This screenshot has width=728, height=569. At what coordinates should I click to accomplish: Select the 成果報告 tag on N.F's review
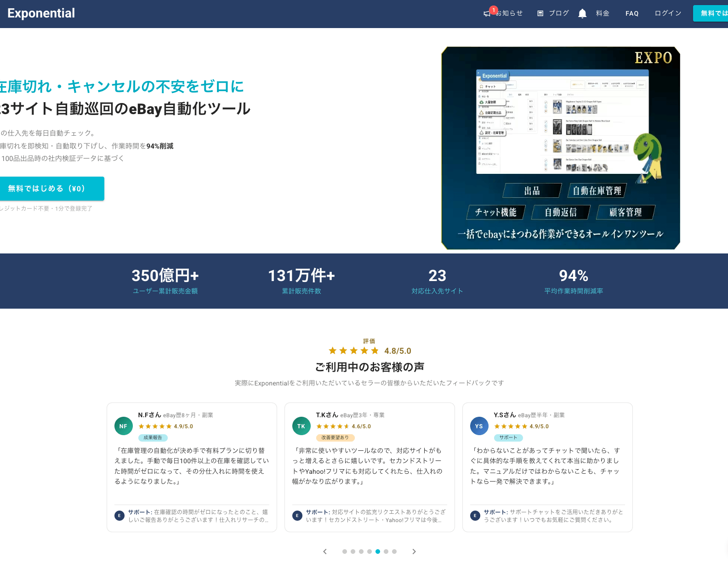pos(153,438)
